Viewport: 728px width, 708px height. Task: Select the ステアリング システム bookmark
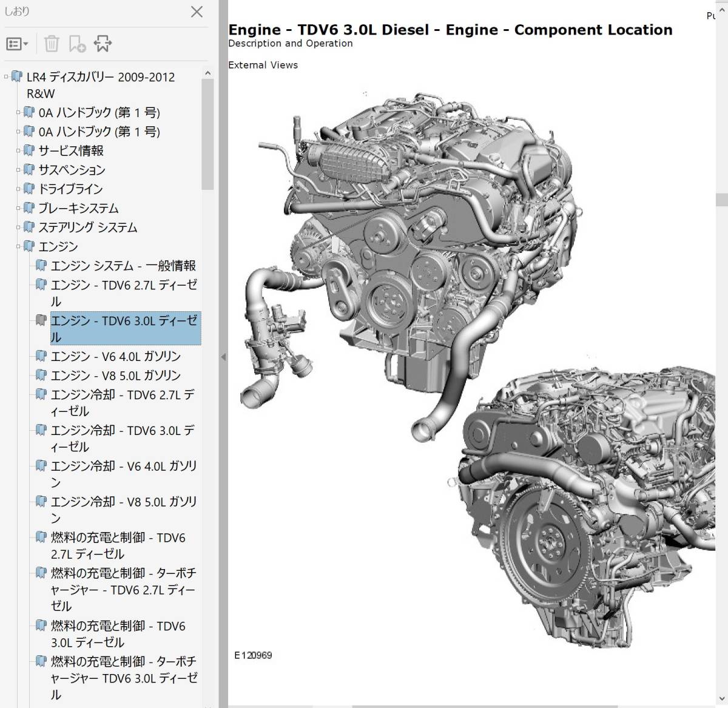88,228
